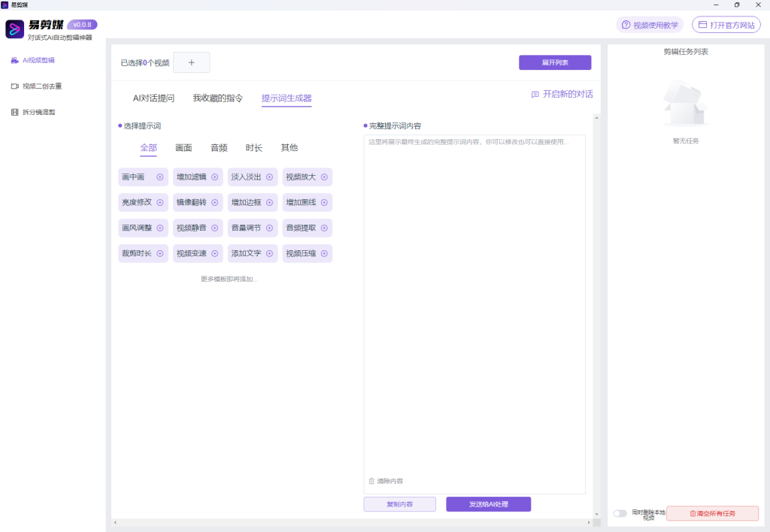Select the 提示词生成器 tab
770x532 pixels.
(x=286, y=98)
